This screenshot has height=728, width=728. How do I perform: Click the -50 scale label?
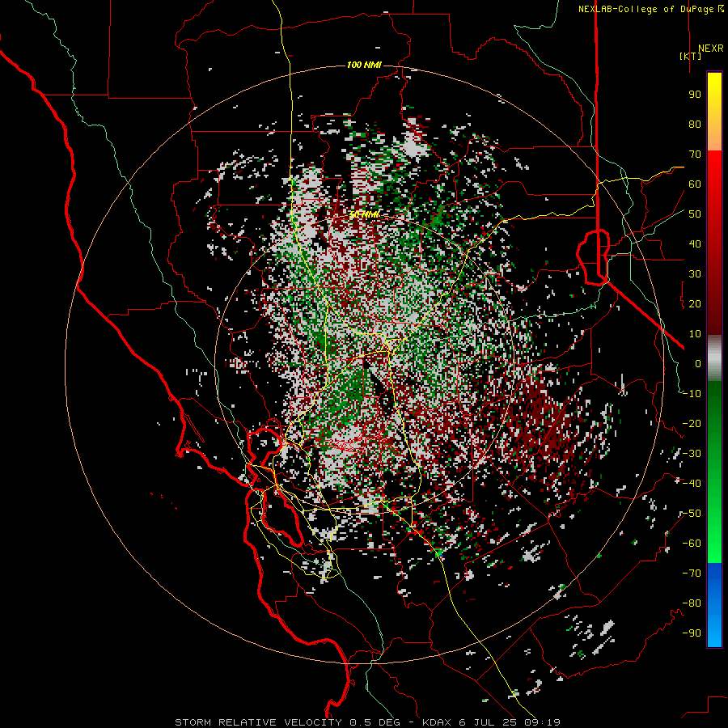click(692, 514)
